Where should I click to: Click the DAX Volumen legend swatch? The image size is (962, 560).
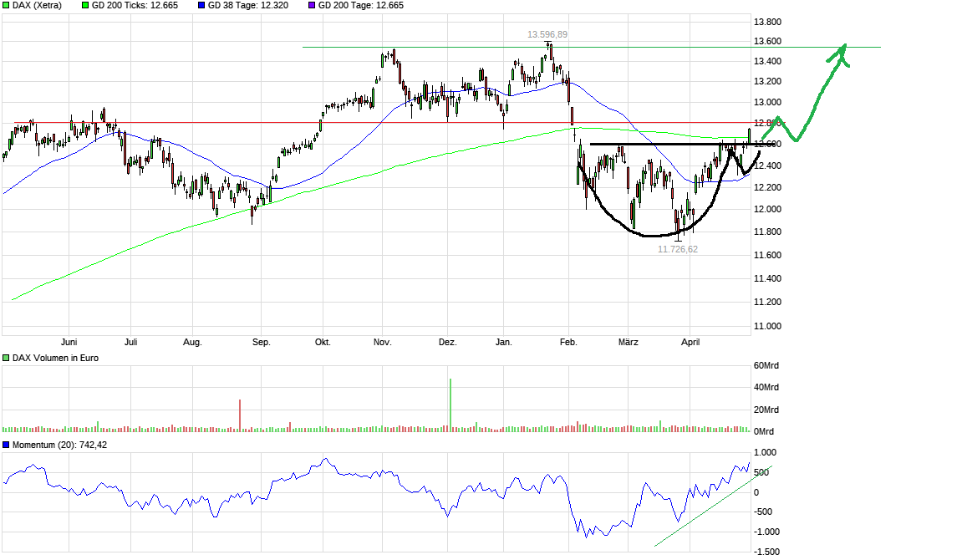pyautogui.click(x=6, y=359)
